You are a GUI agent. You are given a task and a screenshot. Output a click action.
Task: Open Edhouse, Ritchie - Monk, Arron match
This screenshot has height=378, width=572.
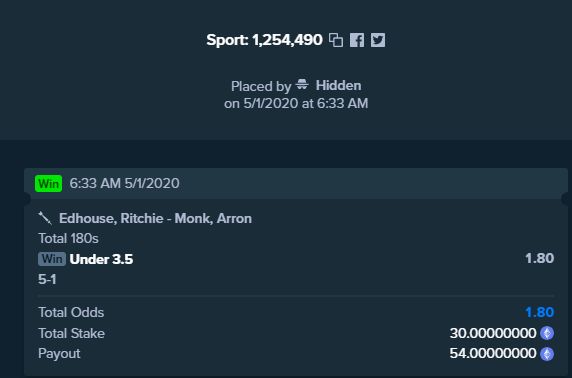(155, 218)
